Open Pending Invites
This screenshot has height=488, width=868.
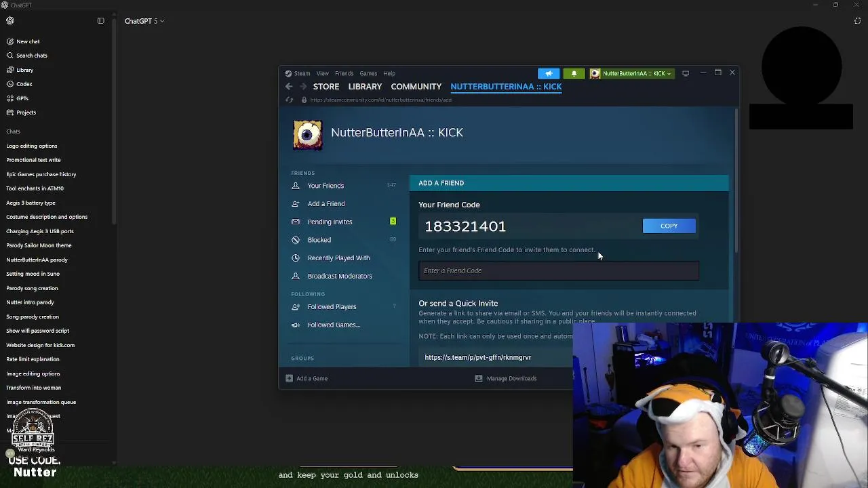point(330,222)
